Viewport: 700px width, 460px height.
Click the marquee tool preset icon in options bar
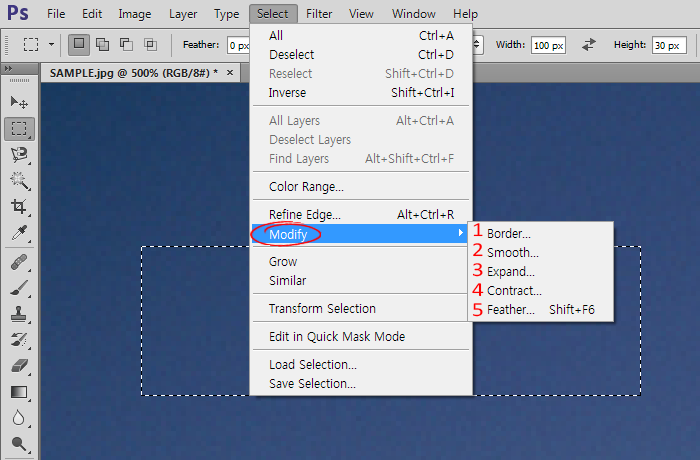[31, 45]
